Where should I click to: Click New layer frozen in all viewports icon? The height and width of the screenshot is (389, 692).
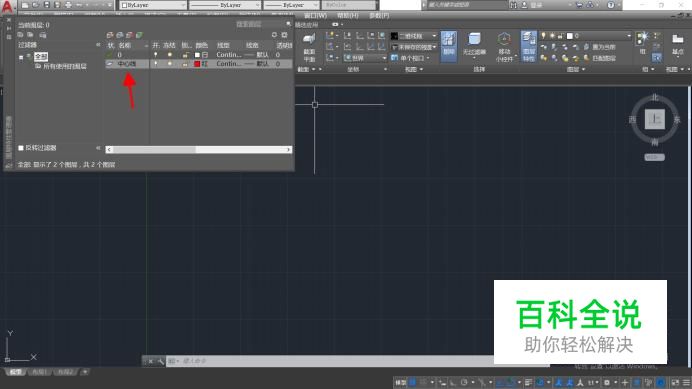[120, 35]
